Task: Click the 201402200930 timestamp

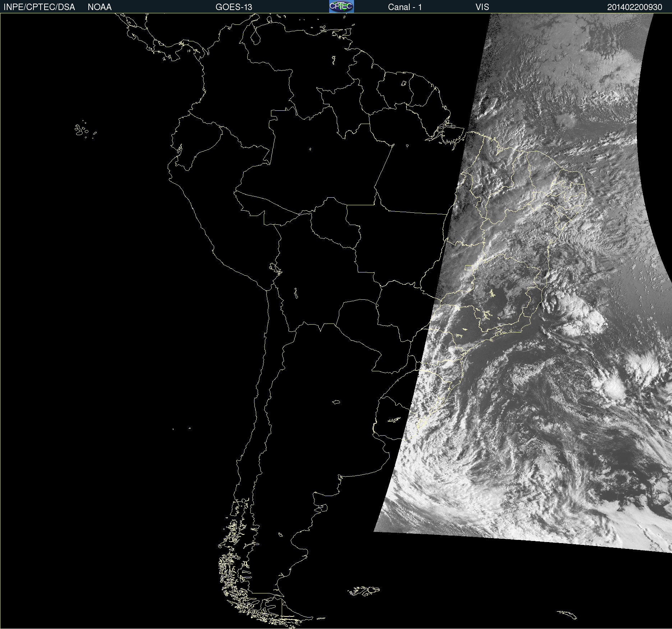Action: coord(635,7)
